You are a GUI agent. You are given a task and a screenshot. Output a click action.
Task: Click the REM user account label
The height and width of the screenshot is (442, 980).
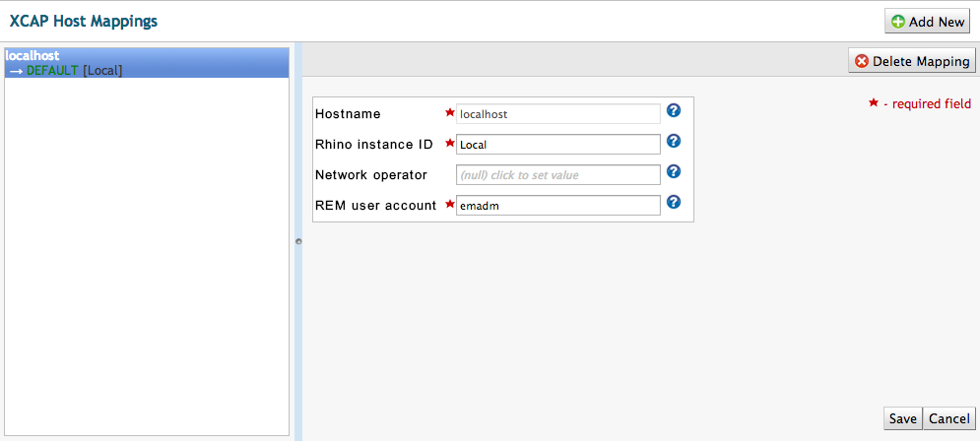[375, 206]
